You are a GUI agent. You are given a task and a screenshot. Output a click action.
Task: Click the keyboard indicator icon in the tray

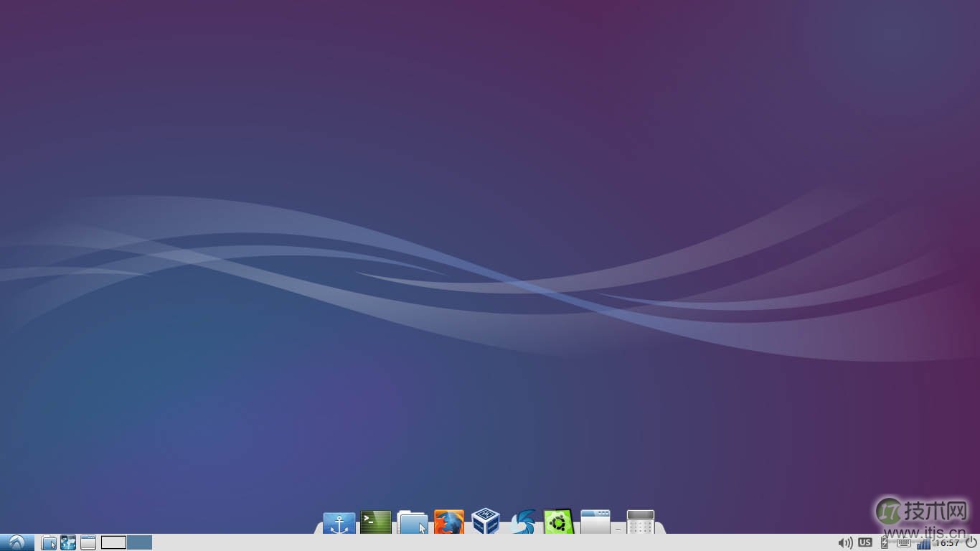click(903, 542)
